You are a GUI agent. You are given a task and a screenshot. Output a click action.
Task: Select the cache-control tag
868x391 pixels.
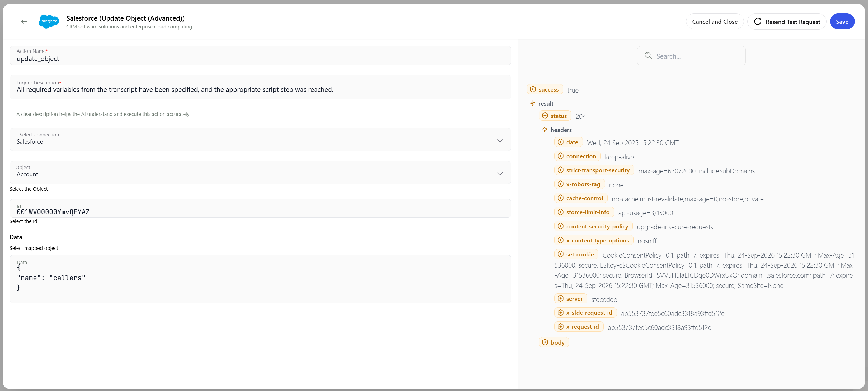(x=581, y=198)
